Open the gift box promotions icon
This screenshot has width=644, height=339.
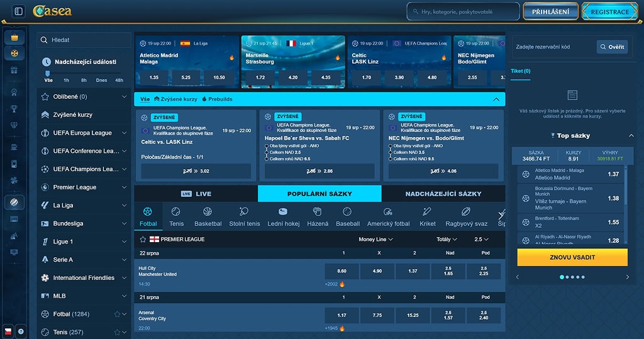pyautogui.click(x=14, y=70)
